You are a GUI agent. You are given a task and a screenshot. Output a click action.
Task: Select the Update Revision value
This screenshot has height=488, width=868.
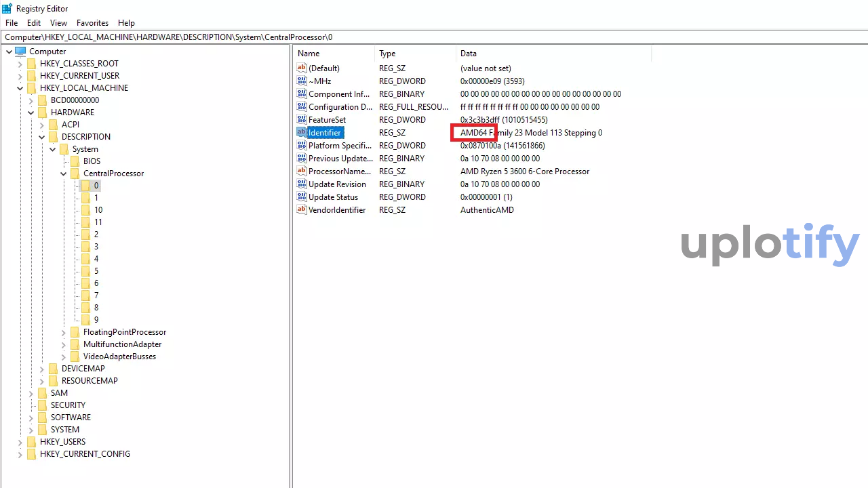coord(337,184)
